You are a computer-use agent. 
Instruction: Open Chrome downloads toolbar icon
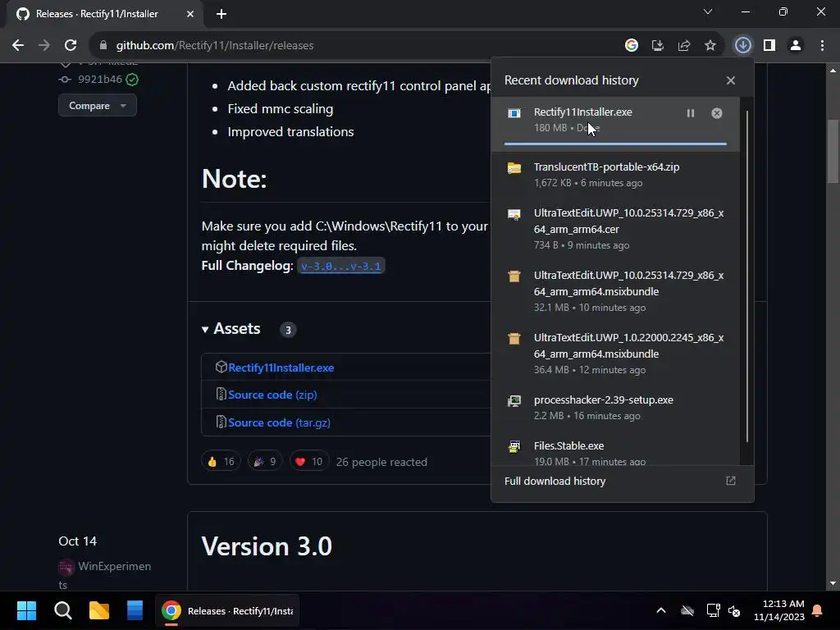pos(742,45)
